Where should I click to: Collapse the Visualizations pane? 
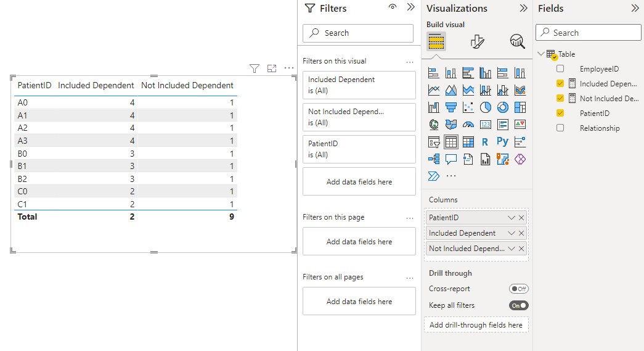[x=523, y=8]
